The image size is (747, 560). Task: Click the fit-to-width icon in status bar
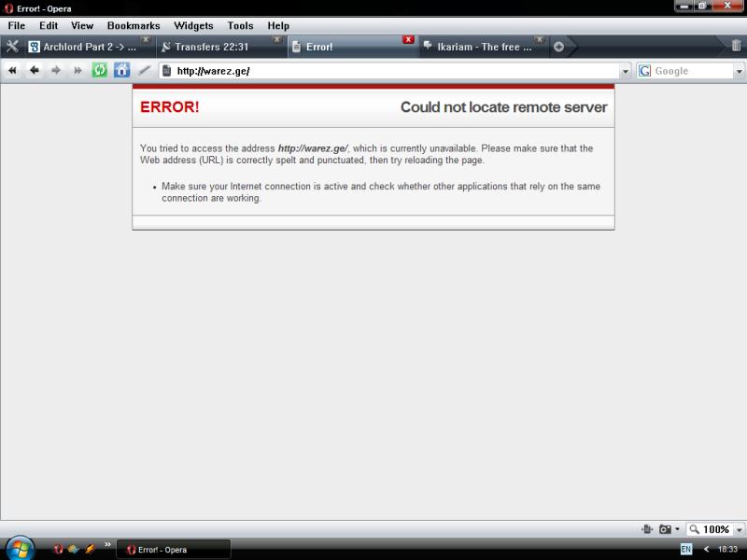[x=646, y=529]
